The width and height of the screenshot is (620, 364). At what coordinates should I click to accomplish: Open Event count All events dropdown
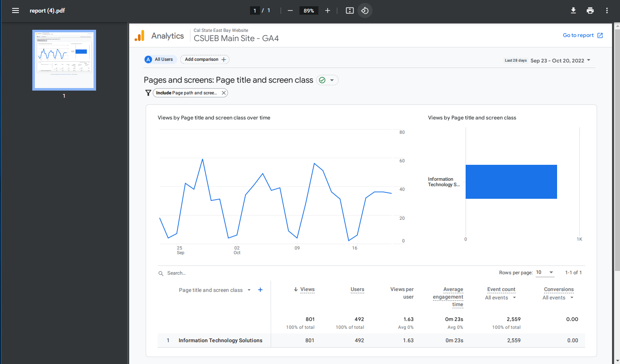514,298
